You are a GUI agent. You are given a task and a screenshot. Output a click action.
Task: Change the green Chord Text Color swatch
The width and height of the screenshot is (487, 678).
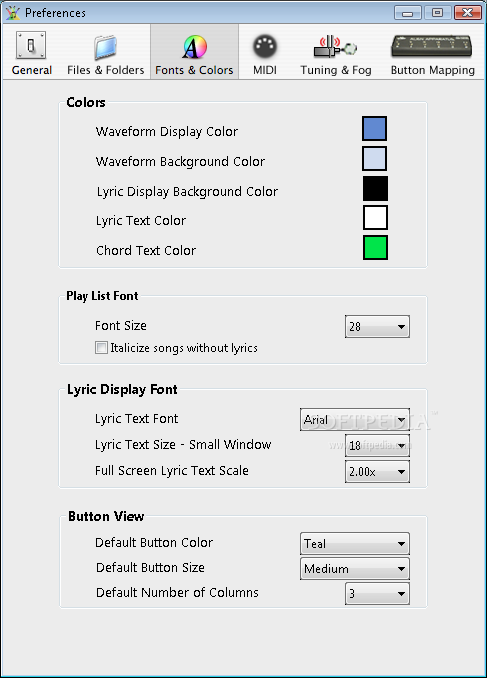pos(375,248)
